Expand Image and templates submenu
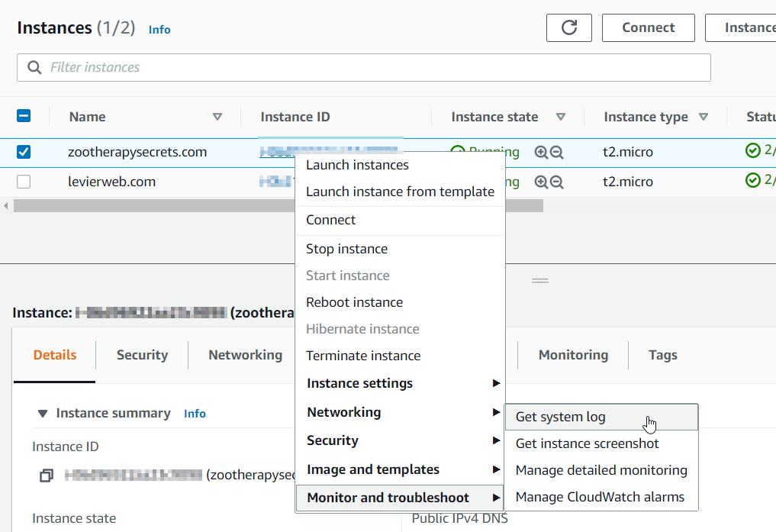 [x=400, y=469]
